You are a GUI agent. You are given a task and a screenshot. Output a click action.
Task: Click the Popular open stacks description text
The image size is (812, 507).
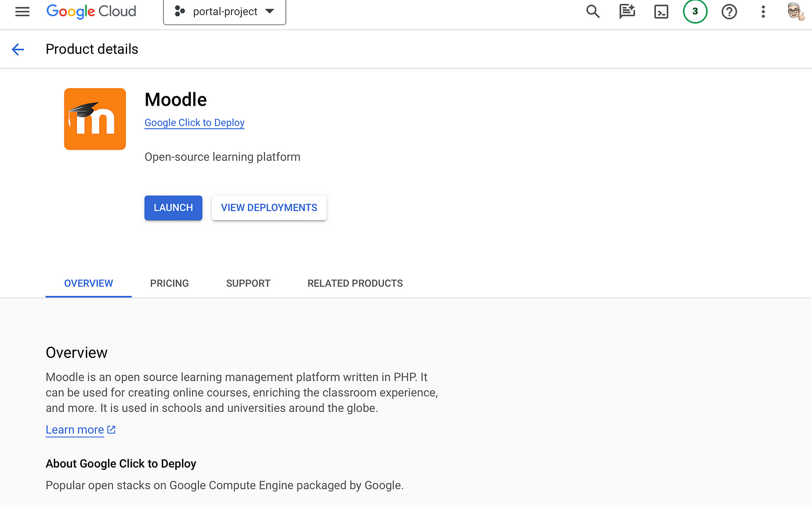click(224, 486)
